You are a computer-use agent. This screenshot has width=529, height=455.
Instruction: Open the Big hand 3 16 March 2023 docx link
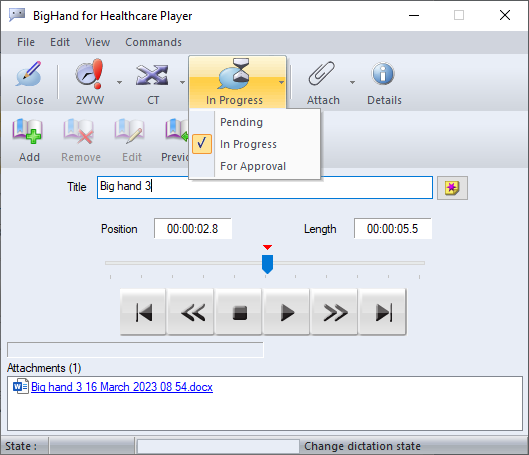click(122, 387)
